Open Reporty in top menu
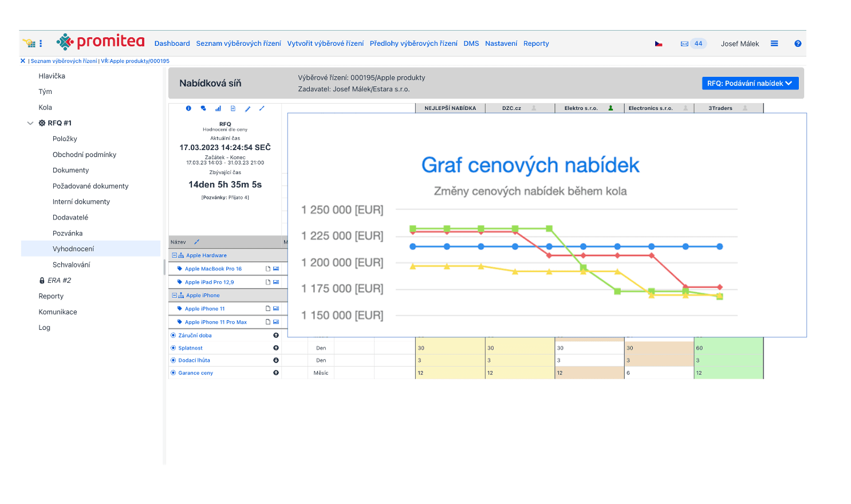This screenshot has width=851, height=504. [536, 44]
